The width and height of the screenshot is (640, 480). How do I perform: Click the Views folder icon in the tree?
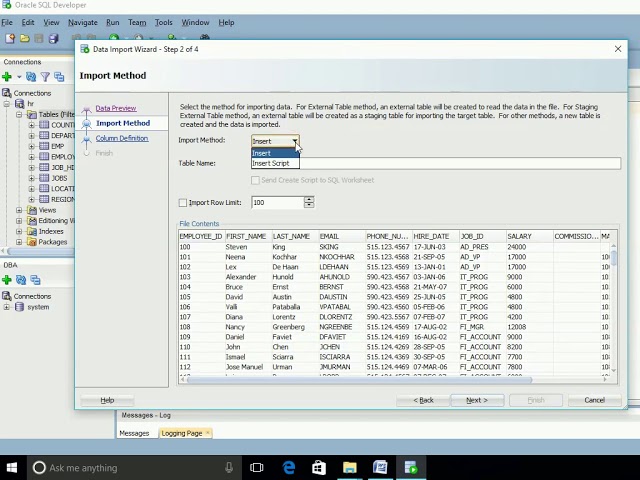[x=32, y=210]
